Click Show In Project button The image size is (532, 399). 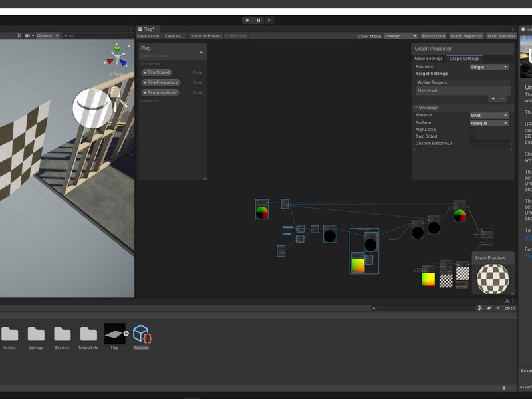(206, 36)
